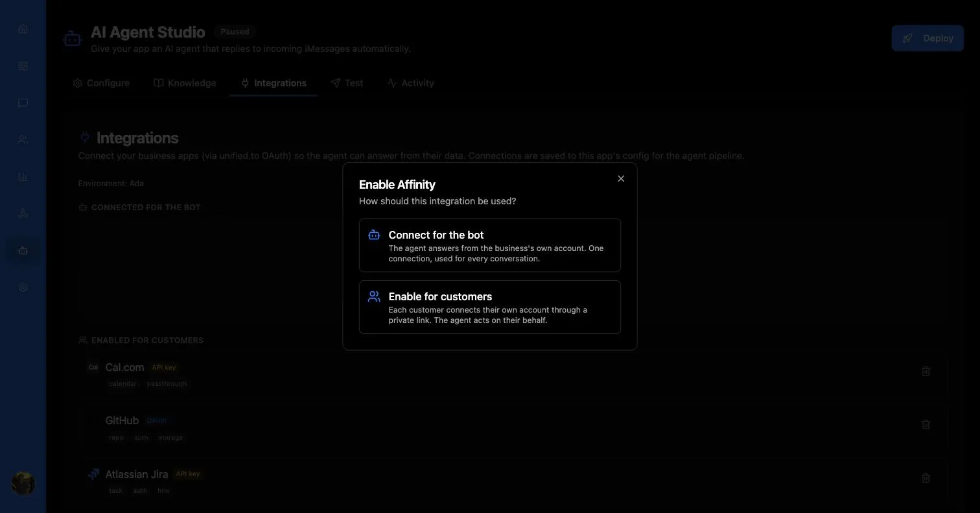Click the passthrough tag under Cal.com
This screenshot has height=513, width=980.
point(167,383)
